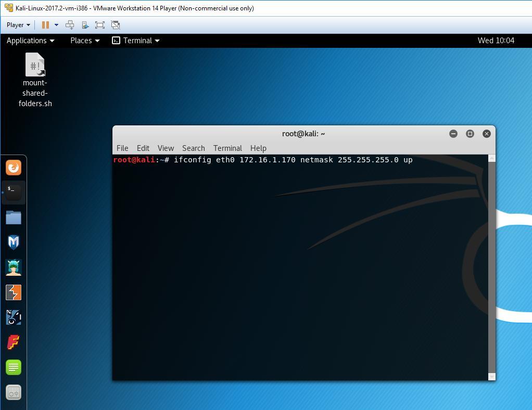This screenshot has height=410, width=532.
Task: Open the Places menu
Action: click(85, 41)
